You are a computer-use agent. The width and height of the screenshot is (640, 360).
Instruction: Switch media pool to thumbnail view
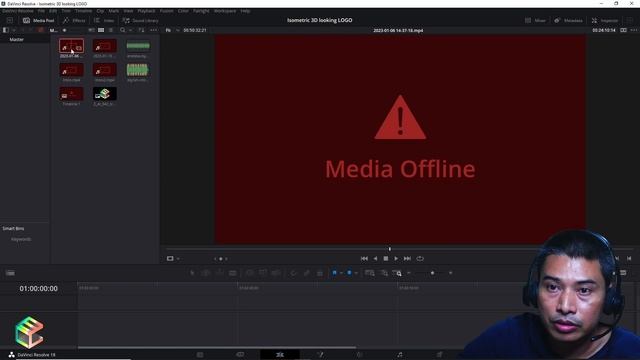click(101, 30)
